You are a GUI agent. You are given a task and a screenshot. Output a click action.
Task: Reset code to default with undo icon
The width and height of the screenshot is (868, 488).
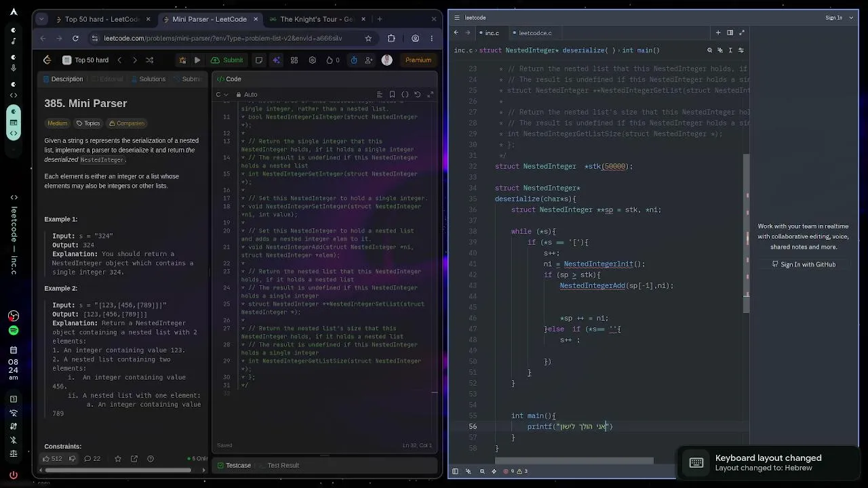coord(418,94)
